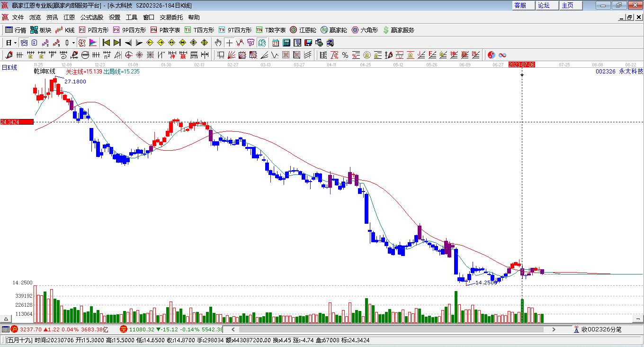Launch the 赢家轮 wheel tool
Viewport: 644px width, 347px height.
334,30
